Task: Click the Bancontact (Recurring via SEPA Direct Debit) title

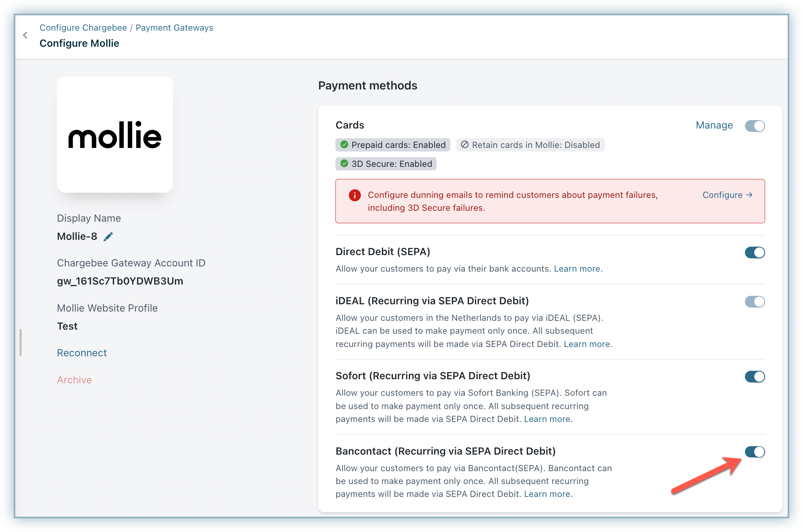Action: point(445,451)
